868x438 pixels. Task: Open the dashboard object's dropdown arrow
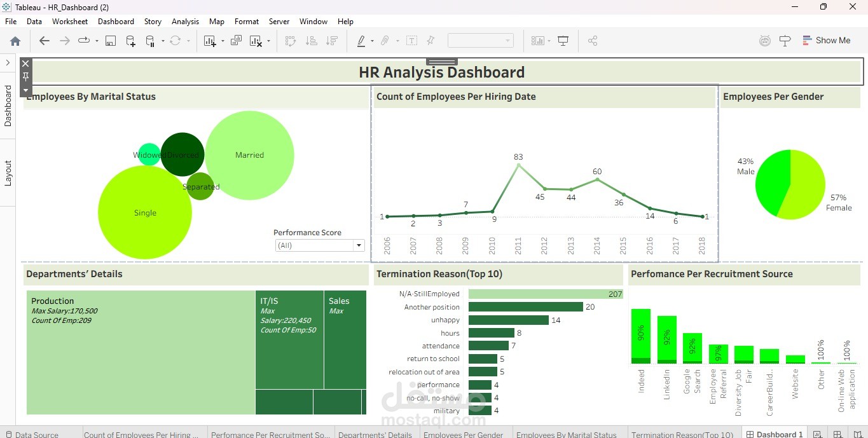(25, 90)
